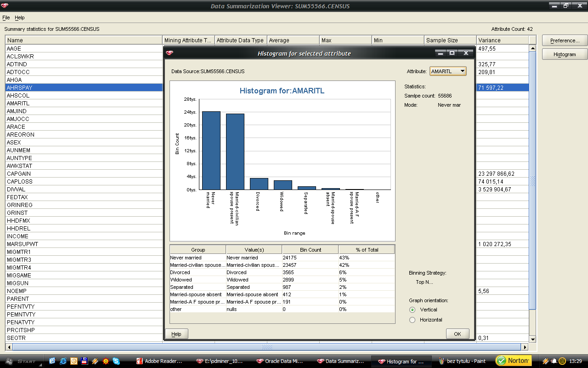Select the AHRSPAY highlighted row

point(84,87)
